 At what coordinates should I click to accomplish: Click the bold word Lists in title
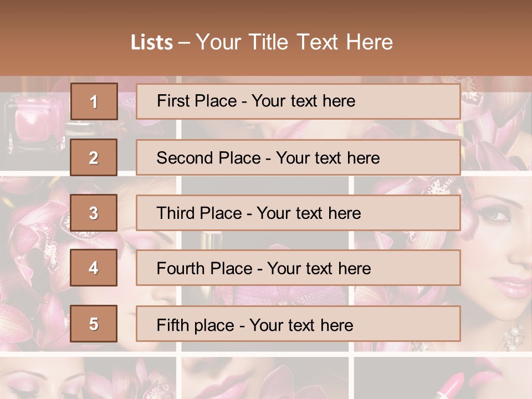(x=152, y=43)
